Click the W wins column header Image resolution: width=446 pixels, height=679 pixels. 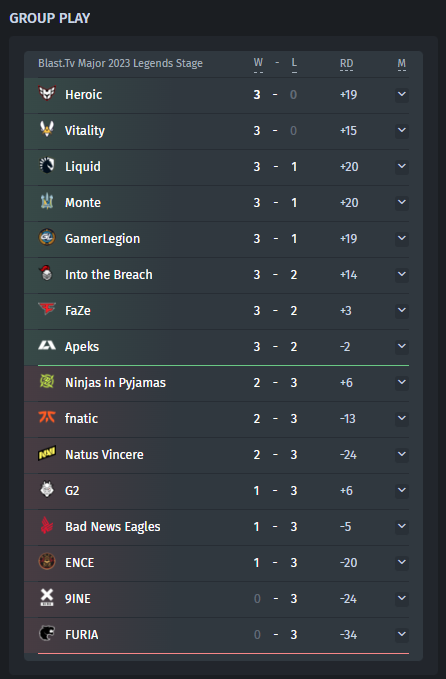[258, 63]
